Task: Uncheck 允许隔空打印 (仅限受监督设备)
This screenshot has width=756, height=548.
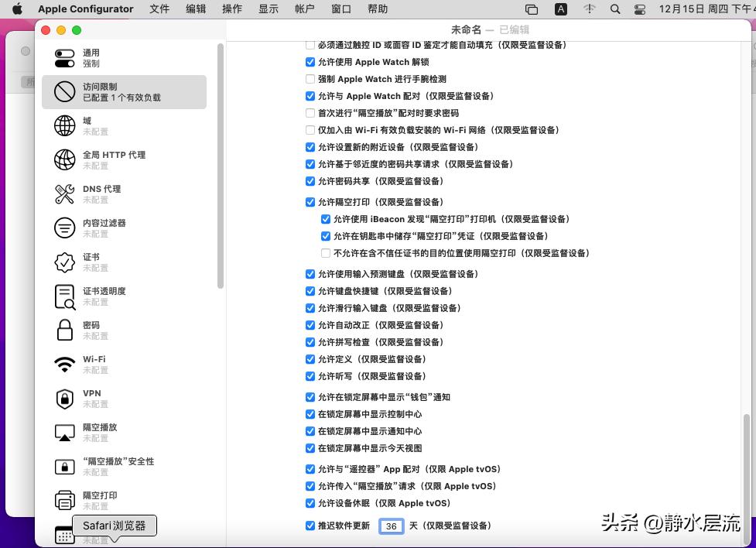Action: 310,202
